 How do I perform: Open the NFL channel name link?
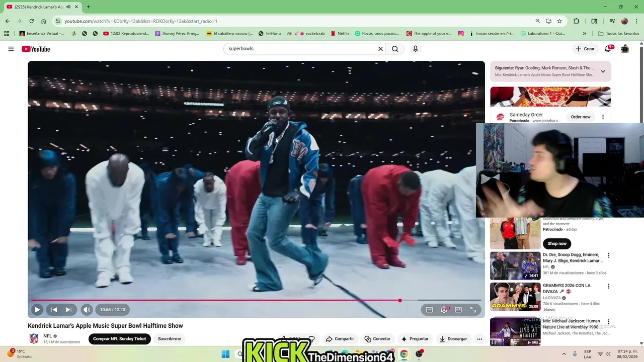(x=48, y=336)
